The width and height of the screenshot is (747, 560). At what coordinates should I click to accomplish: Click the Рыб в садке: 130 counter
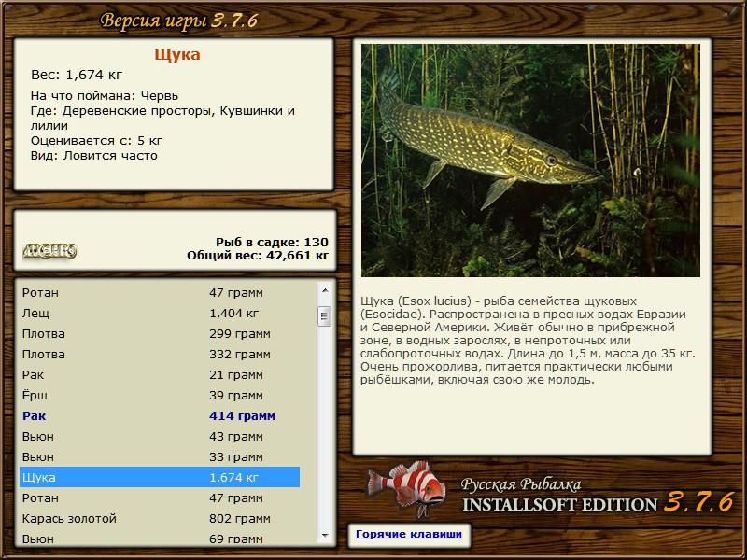(272, 242)
